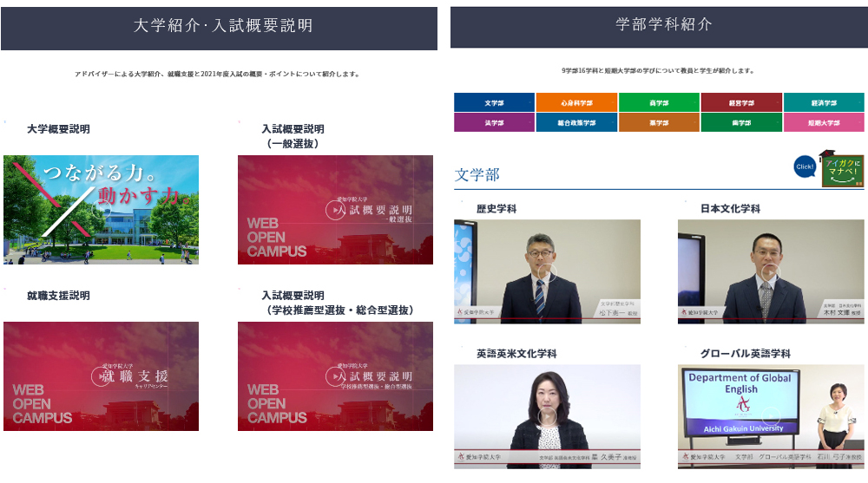Click the 歴史学科 heading text
Image resolution: width=868 pixels, height=483 pixels.
pyautogui.click(x=496, y=209)
